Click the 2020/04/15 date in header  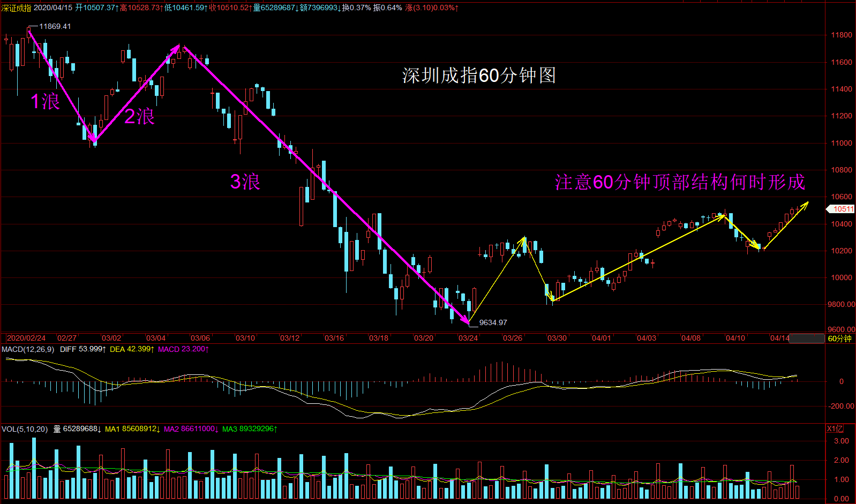(53, 8)
